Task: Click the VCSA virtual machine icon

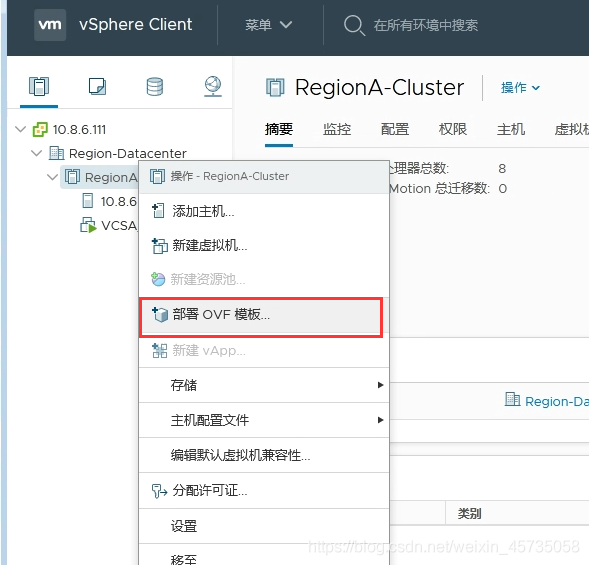Action: (x=88, y=225)
